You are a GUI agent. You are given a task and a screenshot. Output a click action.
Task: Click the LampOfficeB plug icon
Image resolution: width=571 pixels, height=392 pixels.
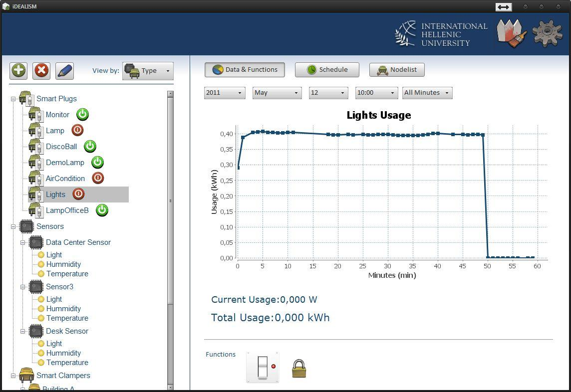coord(36,210)
